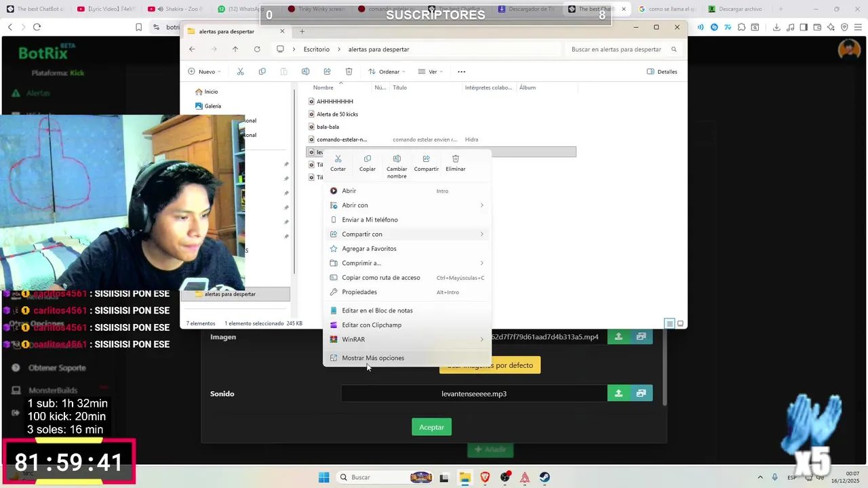Click the Compartir icon in context menu
Image resolution: width=868 pixels, height=488 pixels.
pyautogui.click(x=426, y=159)
